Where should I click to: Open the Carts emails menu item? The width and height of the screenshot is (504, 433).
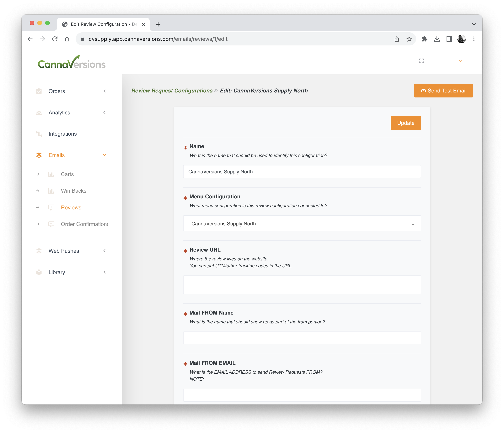[x=67, y=174]
